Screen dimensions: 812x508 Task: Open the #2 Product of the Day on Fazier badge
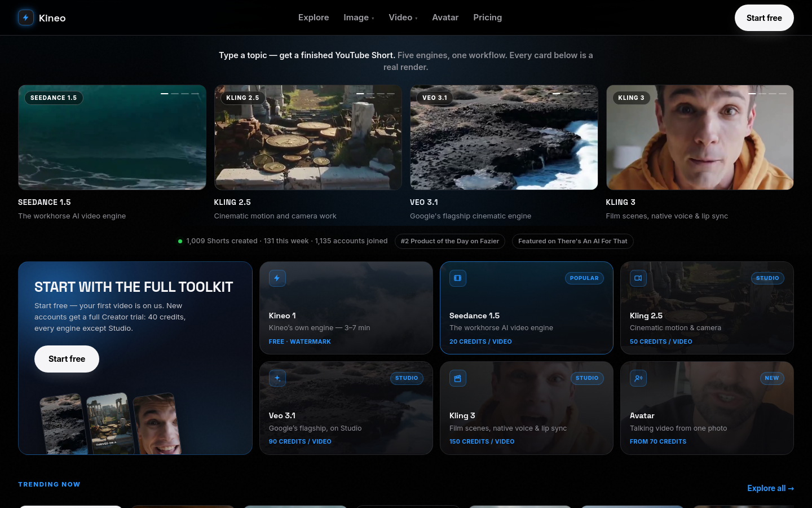pos(449,241)
